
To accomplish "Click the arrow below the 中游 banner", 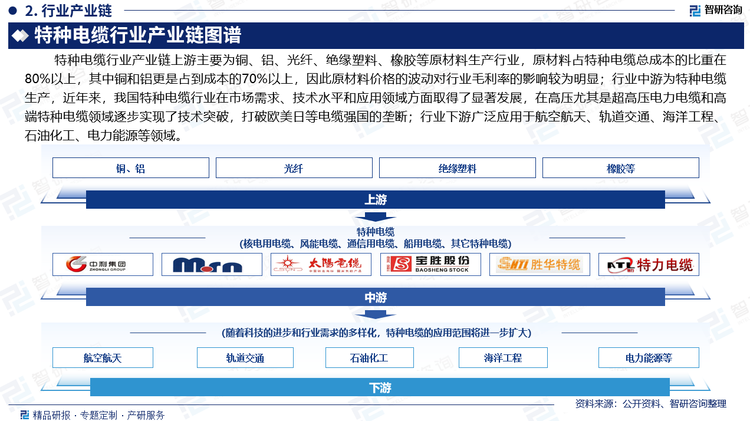I will coord(375,314).
